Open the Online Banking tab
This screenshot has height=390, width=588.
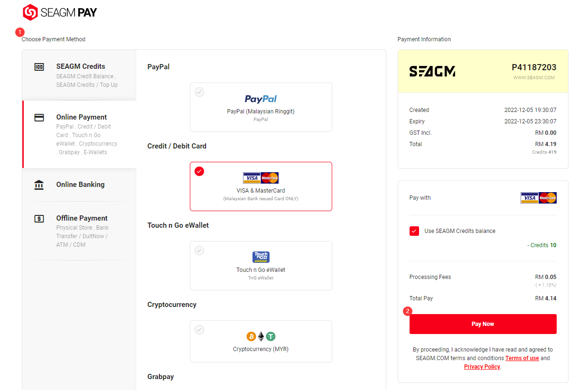click(x=80, y=185)
